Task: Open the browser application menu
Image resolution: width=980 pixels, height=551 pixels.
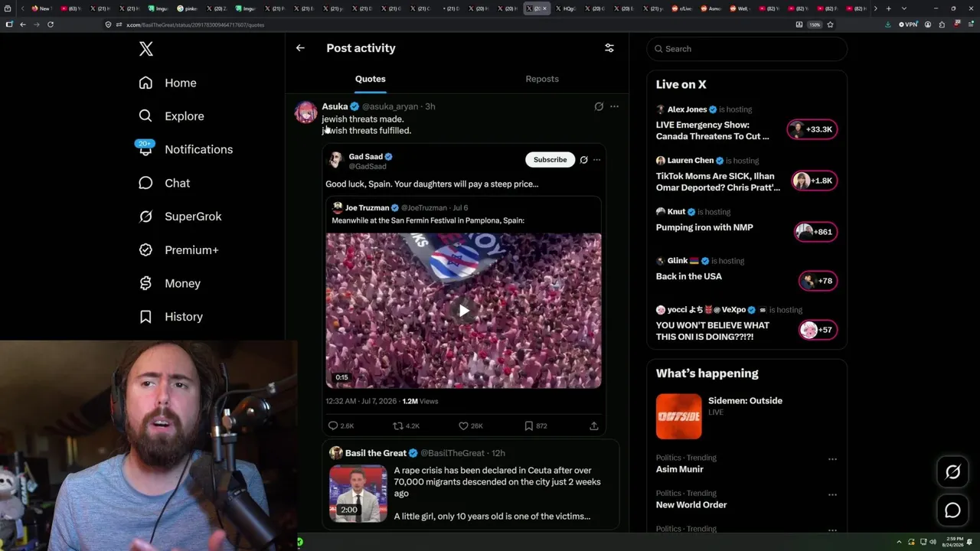Action: point(969,24)
